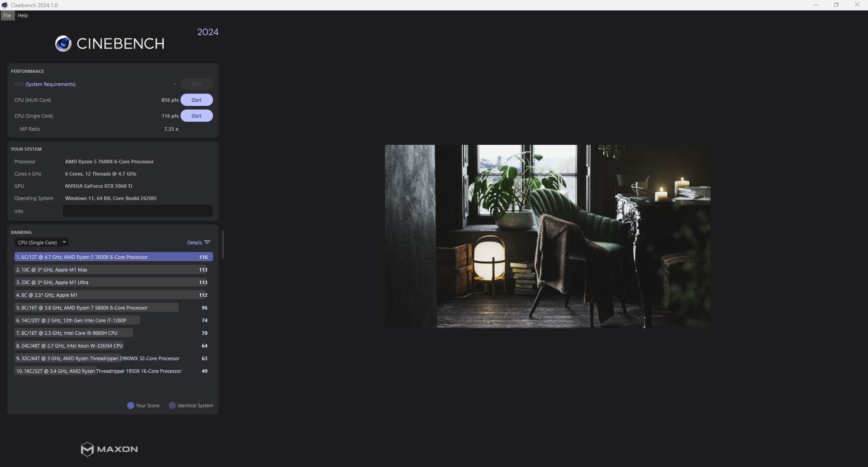Click the rendered room scene image
Screen dimensions: 868x467
[547, 236]
